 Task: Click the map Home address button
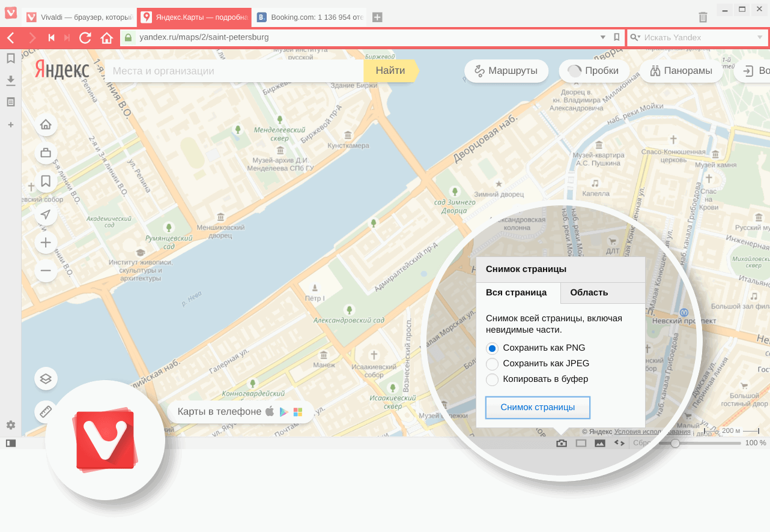pos(46,125)
